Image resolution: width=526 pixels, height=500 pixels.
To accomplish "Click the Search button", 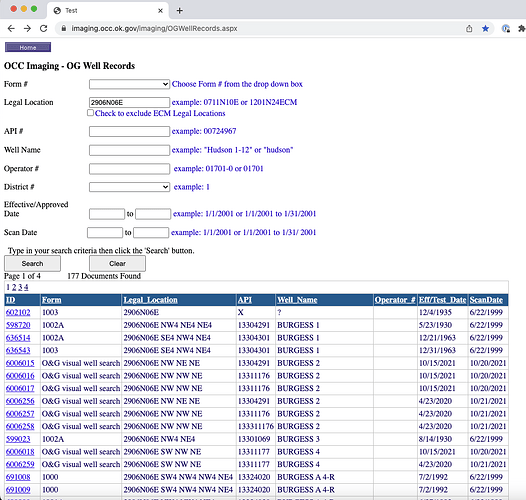I will coord(32,263).
